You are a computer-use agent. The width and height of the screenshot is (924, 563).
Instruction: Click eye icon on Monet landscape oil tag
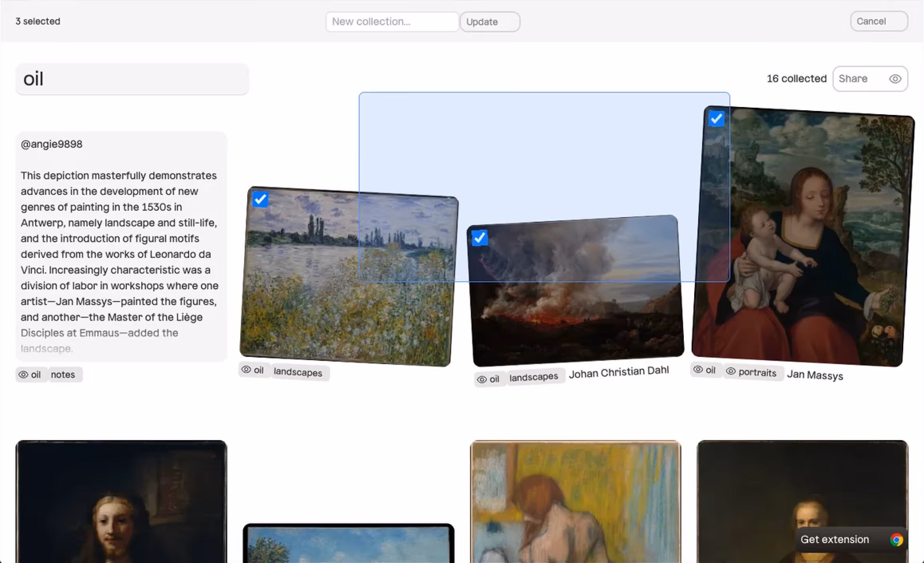247,370
